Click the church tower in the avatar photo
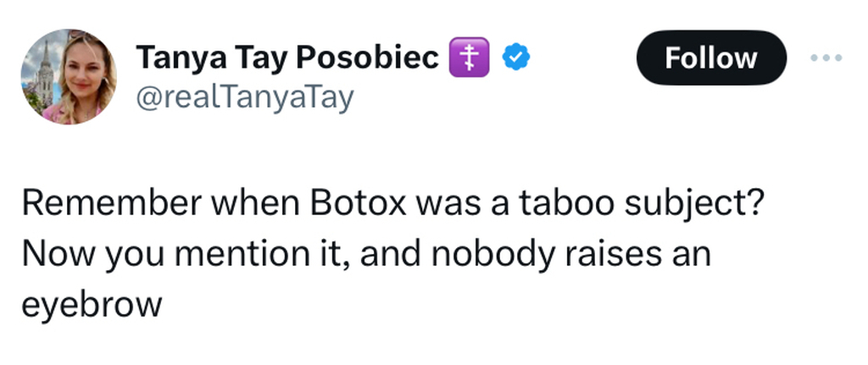This screenshot has width=868, height=365. 46,75
